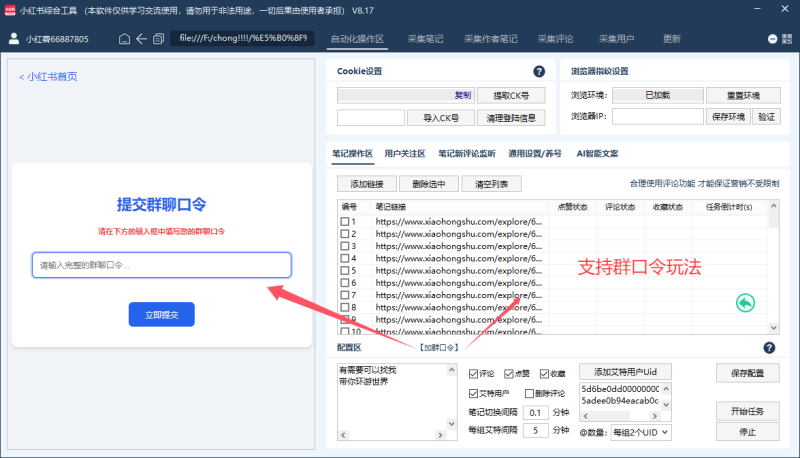The height and width of the screenshot is (458, 800).
Task: Click the home icon in the toolbar
Action: 124,39
